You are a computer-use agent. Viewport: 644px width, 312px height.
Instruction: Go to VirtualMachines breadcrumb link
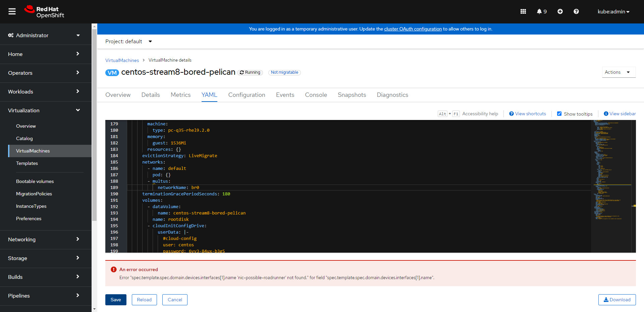(x=122, y=60)
